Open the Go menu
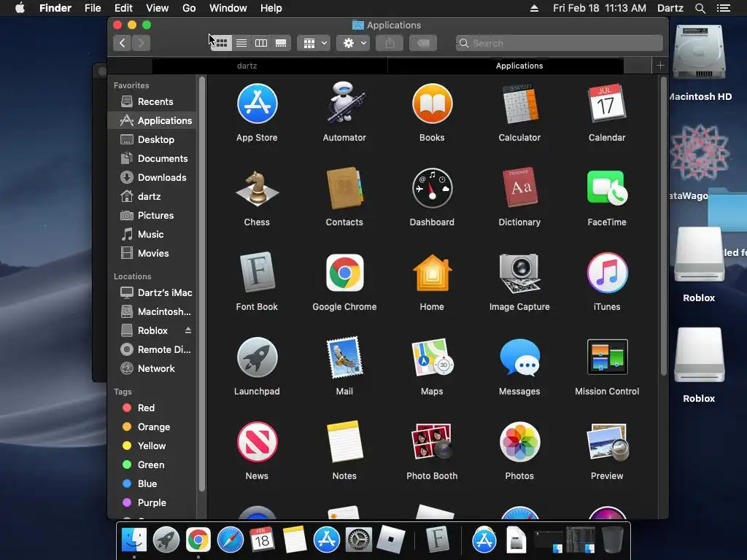The height and width of the screenshot is (560, 747). [x=189, y=8]
